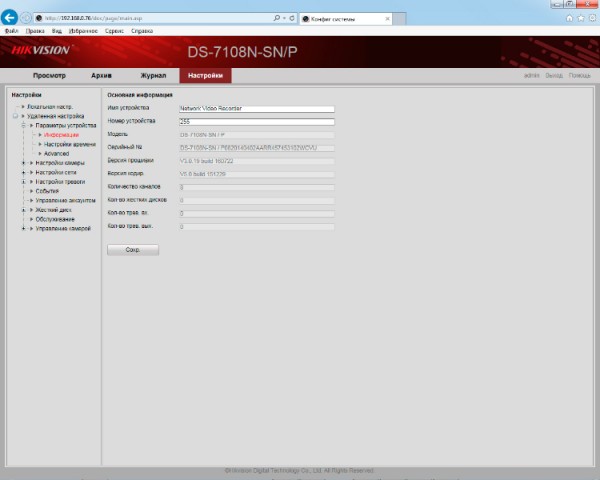This screenshot has height=480, width=600.
Task: Select Параметры устройства tree item
Action: click(66, 126)
